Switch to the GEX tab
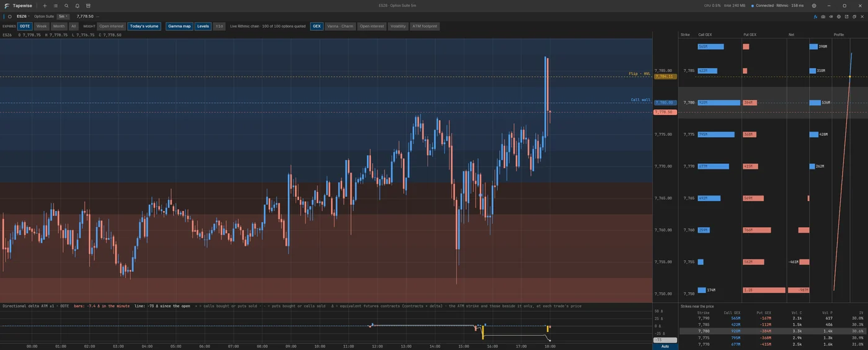This screenshot has height=350, width=868. pyautogui.click(x=317, y=27)
